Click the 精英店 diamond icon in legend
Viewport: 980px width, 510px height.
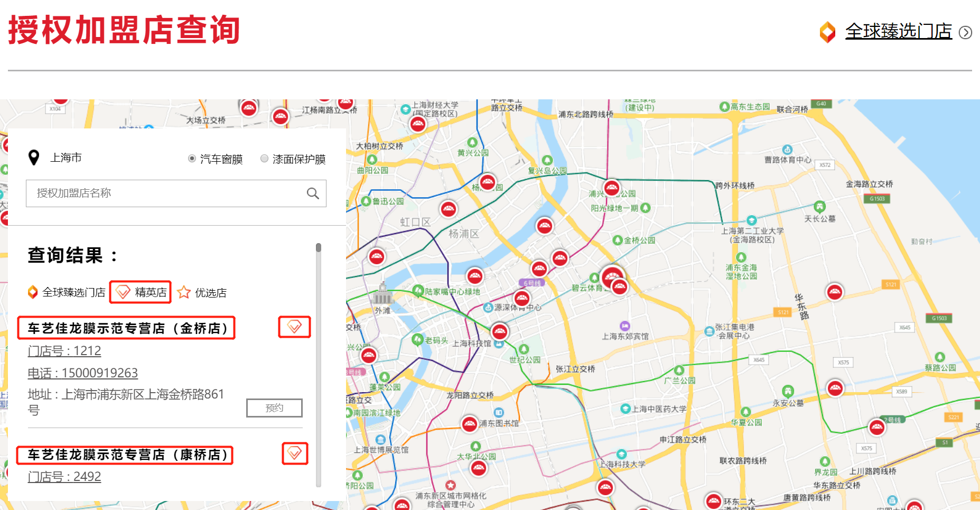(x=123, y=292)
